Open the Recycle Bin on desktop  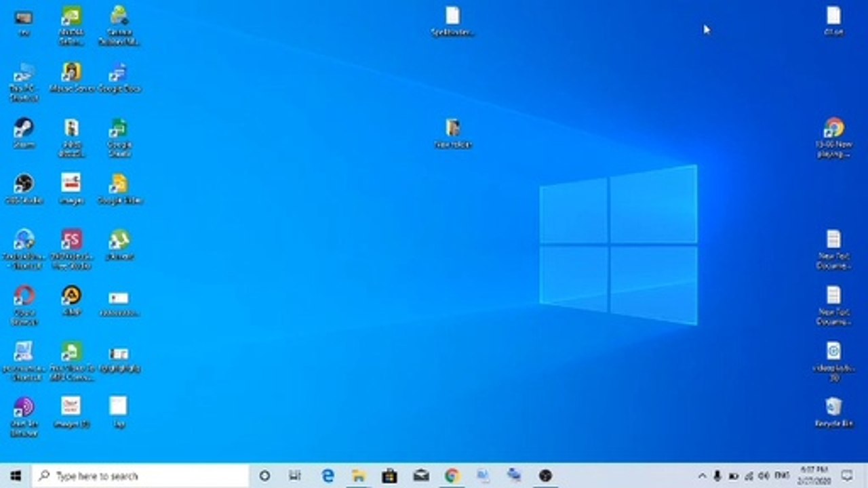pyautogui.click(x=833, y=412)
